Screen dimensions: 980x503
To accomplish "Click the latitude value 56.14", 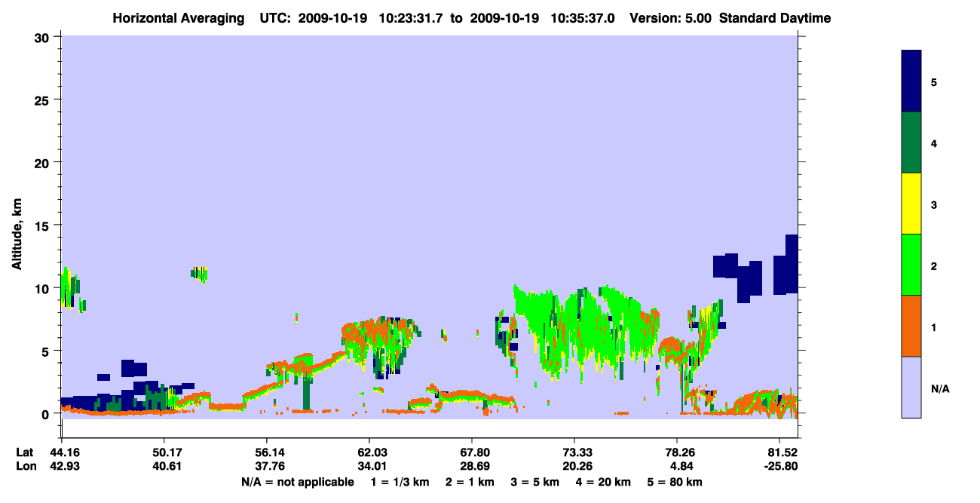I will click(267, 452).
